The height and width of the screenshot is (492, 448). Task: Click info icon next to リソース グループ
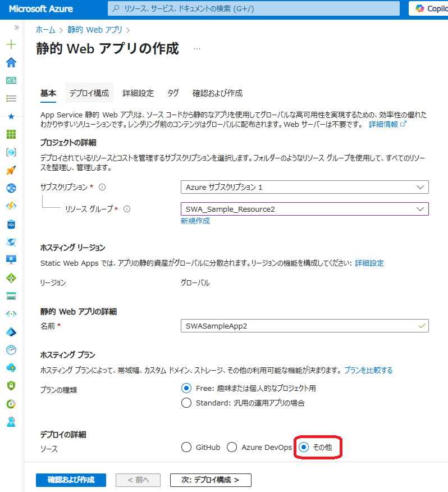[127, 209]
